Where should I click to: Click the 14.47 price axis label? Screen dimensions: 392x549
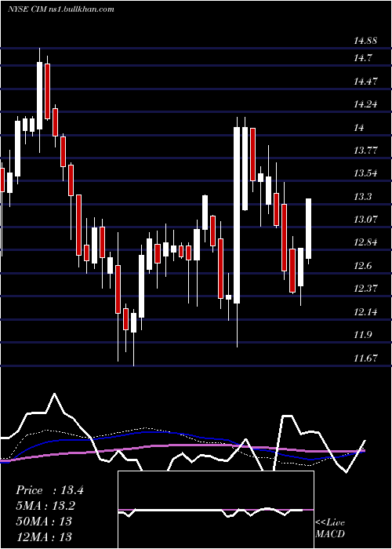[365, 82]
